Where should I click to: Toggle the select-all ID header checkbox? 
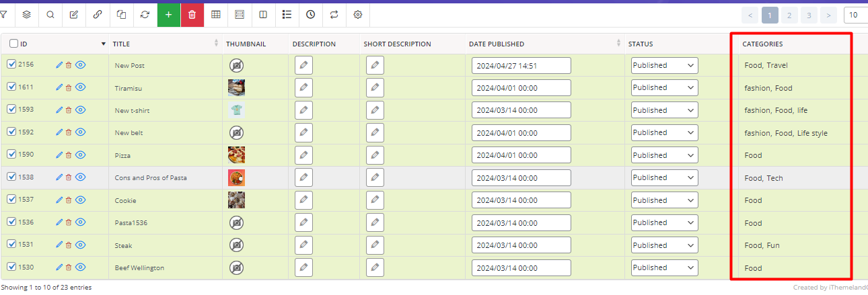(13, 44)
